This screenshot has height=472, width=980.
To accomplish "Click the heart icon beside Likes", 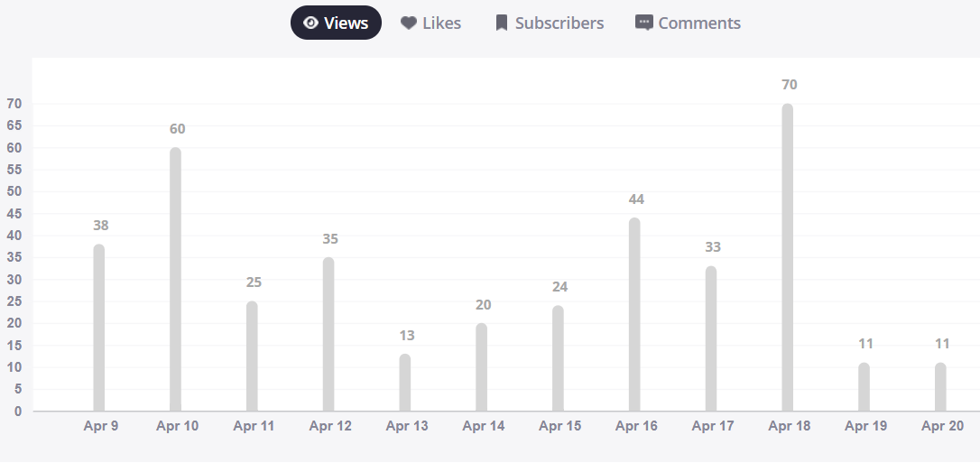I will 409,23.
